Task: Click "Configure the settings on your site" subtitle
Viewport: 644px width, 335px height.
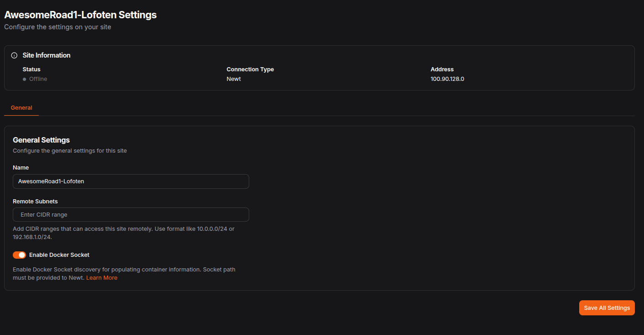Action: tap(58, 27)
